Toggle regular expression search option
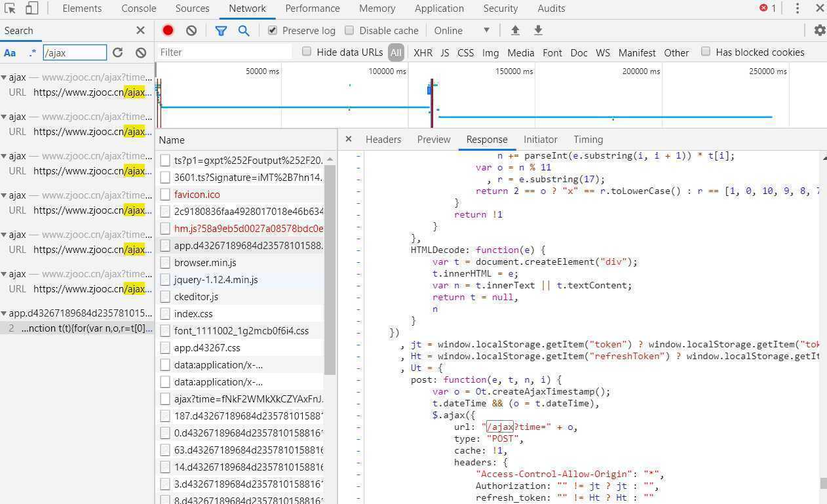827x504 pixels. [x=32, y=52]
